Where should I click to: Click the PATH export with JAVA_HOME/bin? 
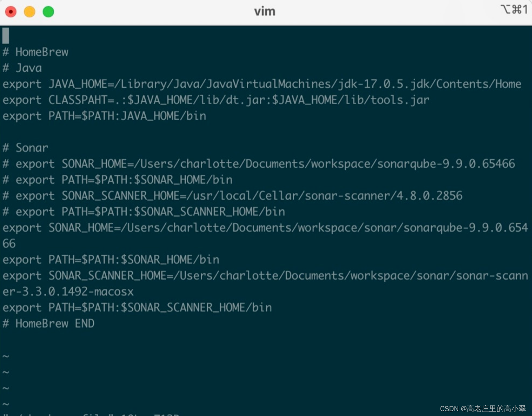coord(104,116)
